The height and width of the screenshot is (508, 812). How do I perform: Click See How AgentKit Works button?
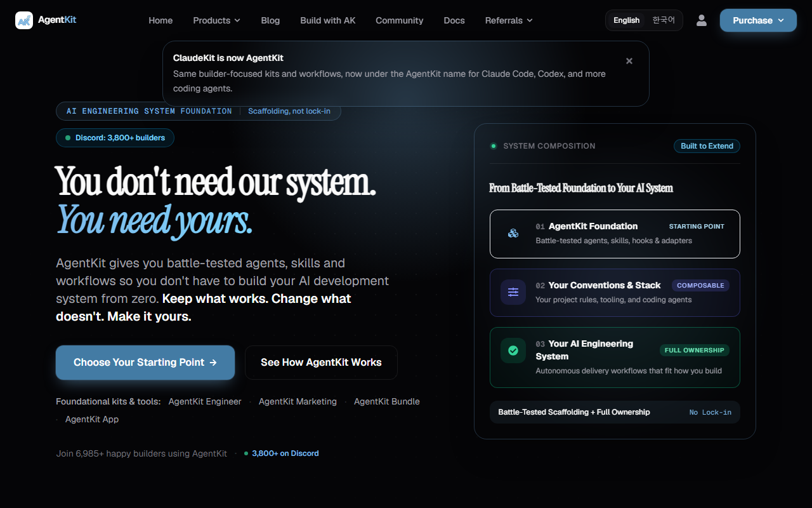(321, 363)
